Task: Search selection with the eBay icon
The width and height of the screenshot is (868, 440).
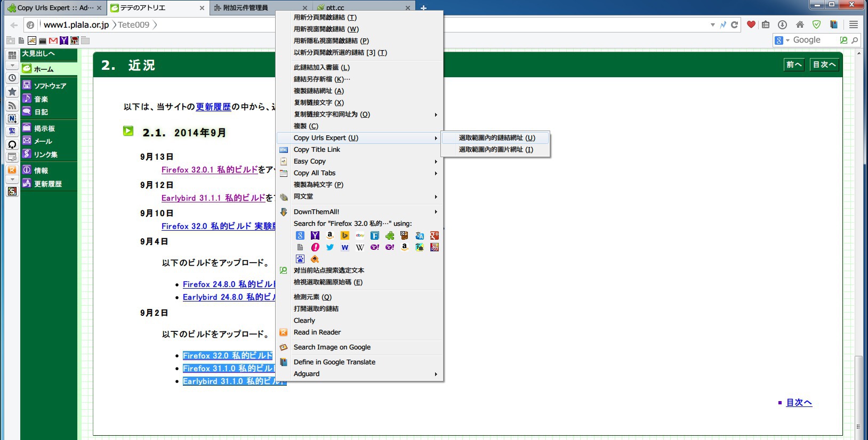Action: (x=360, y=235)
